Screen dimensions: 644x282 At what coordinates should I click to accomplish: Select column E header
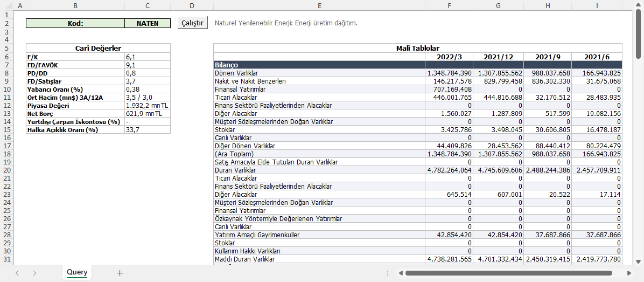coord(319,5)
